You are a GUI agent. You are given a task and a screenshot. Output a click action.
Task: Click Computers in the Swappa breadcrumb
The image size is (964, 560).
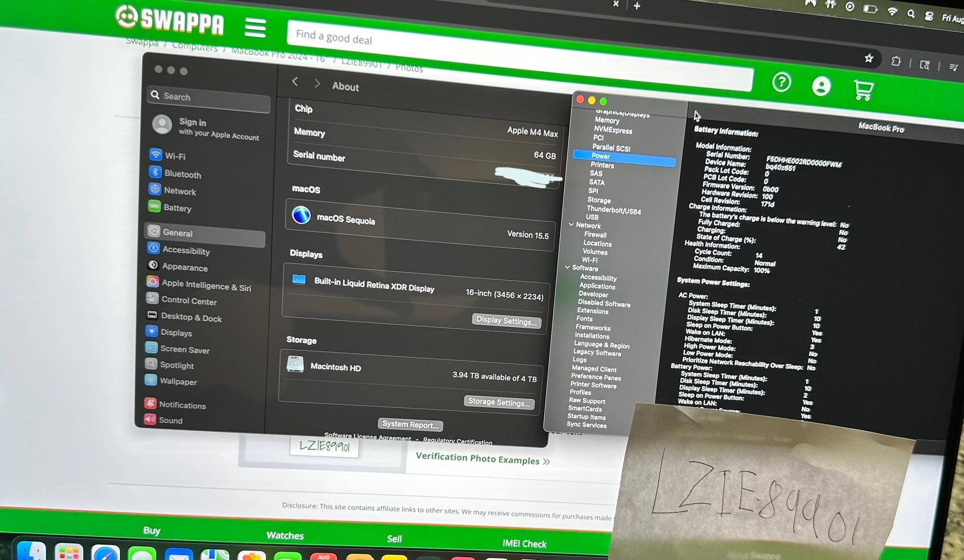pos(195,46)
